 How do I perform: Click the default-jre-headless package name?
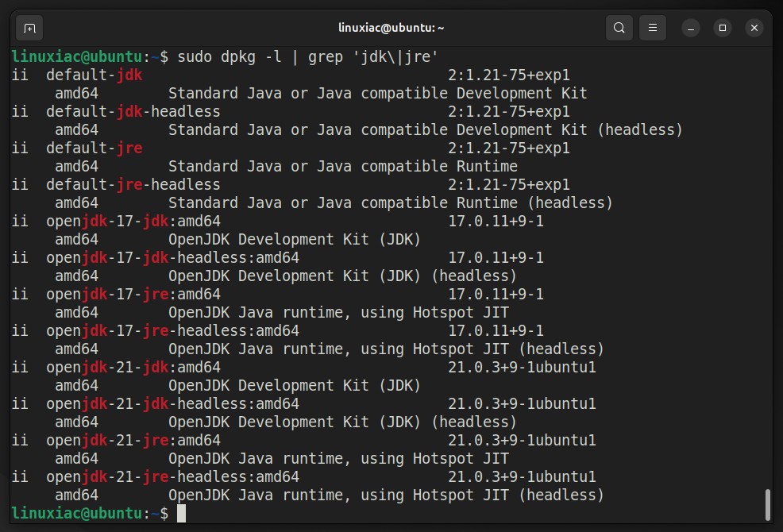point(133,185)
